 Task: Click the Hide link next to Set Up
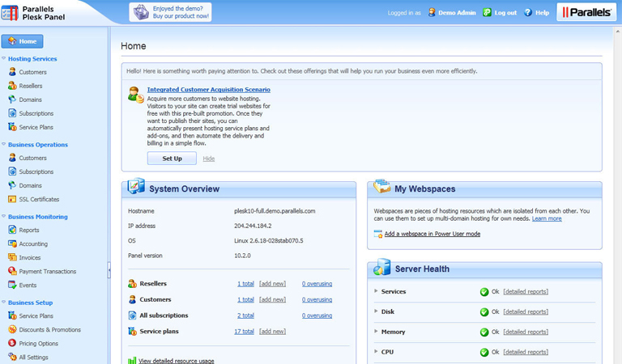(209, 159)
